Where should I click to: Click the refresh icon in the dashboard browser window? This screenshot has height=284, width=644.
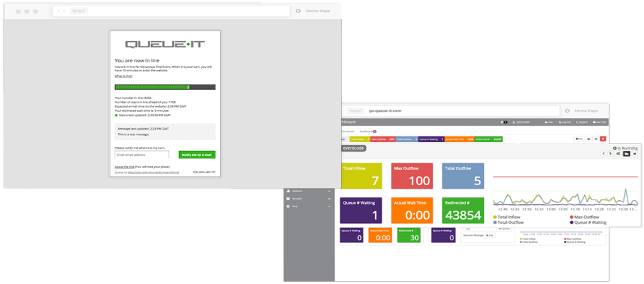(x=567, y=111)
